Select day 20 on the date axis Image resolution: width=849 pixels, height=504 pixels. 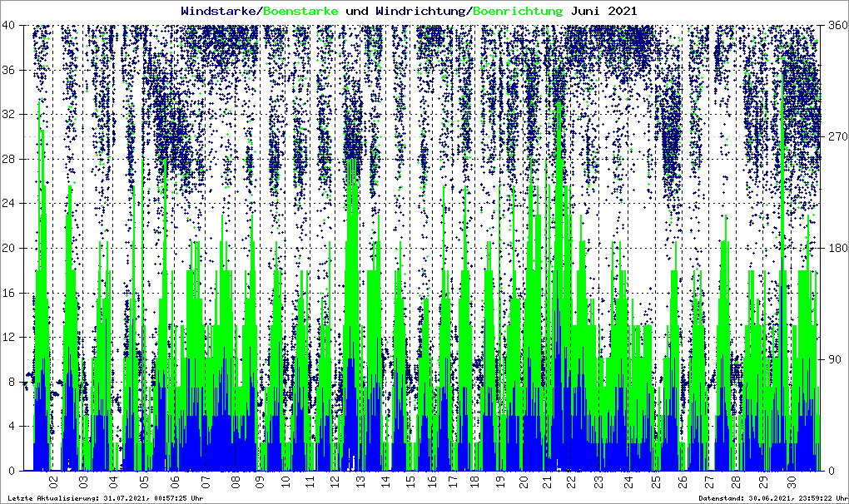pos(523,482)
